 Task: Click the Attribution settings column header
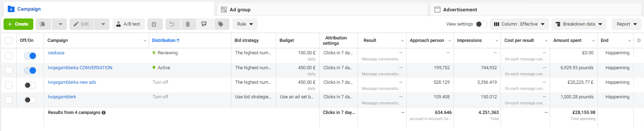tap(336, 40)
